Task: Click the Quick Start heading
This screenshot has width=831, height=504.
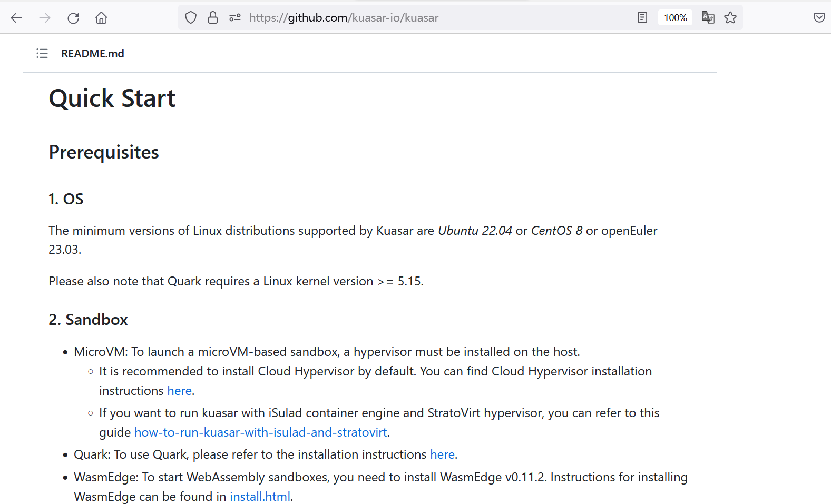Action: coord(112,98)
